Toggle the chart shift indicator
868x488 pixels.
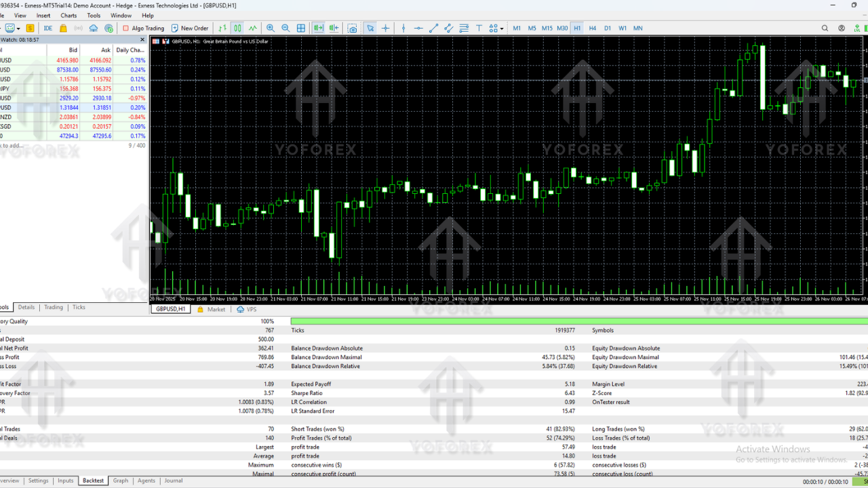332,28
